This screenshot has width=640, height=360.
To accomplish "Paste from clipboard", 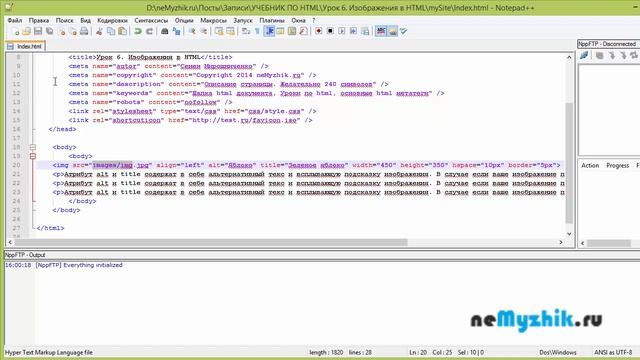I will coord(122,31).
